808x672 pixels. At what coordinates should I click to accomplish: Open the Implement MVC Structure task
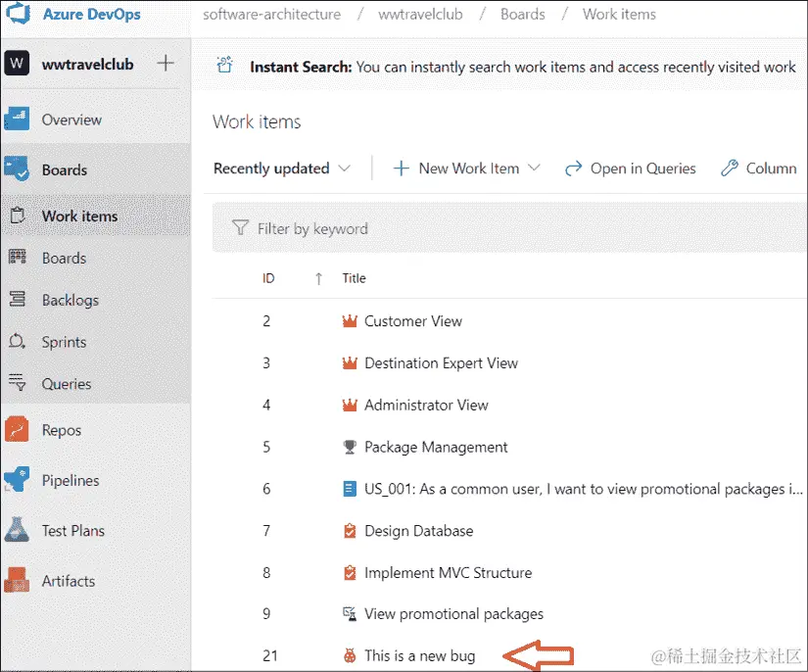(x=448, y=572)
